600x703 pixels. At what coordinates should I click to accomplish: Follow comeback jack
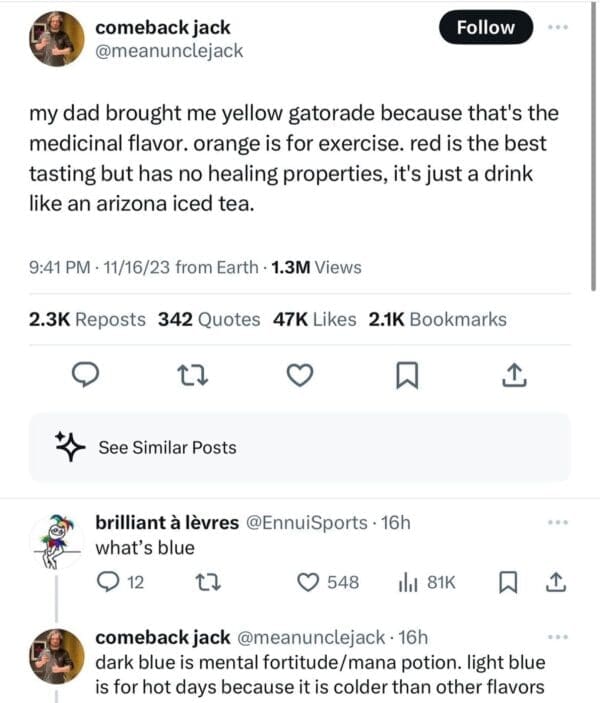pos(485,29)
